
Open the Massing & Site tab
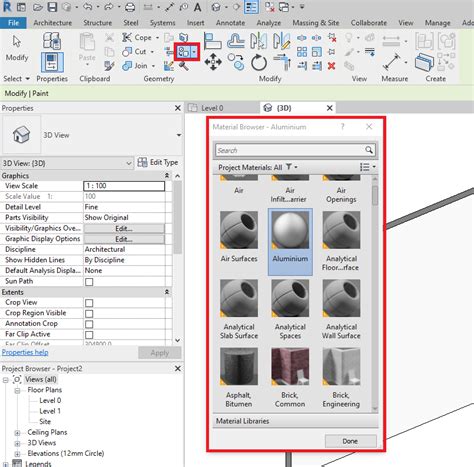point(316,23)
